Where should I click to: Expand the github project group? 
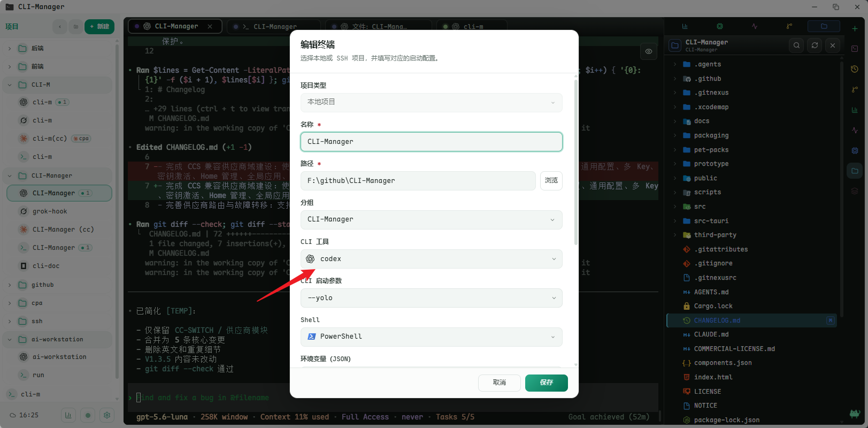click(10, 285)
